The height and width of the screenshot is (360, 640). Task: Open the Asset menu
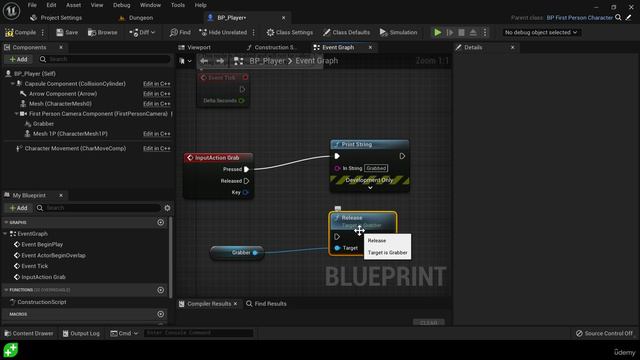coord(73,5)
